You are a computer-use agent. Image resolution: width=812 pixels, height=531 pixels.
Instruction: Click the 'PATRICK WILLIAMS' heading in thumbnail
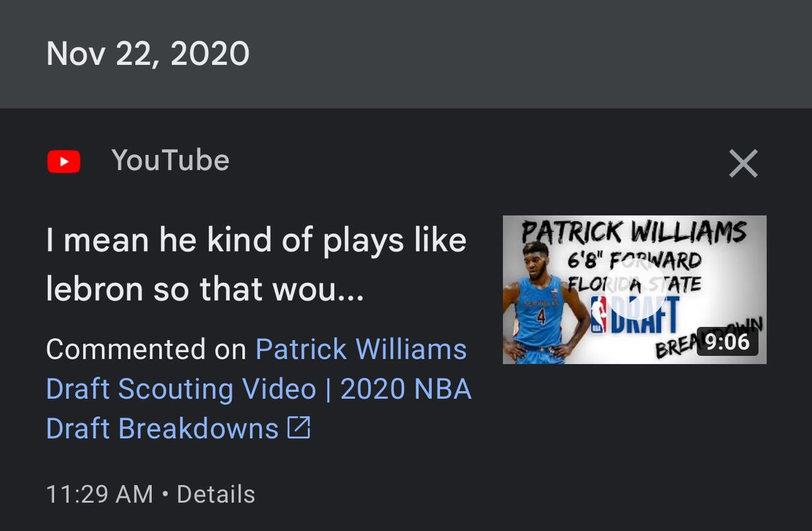tap(634, 232)
